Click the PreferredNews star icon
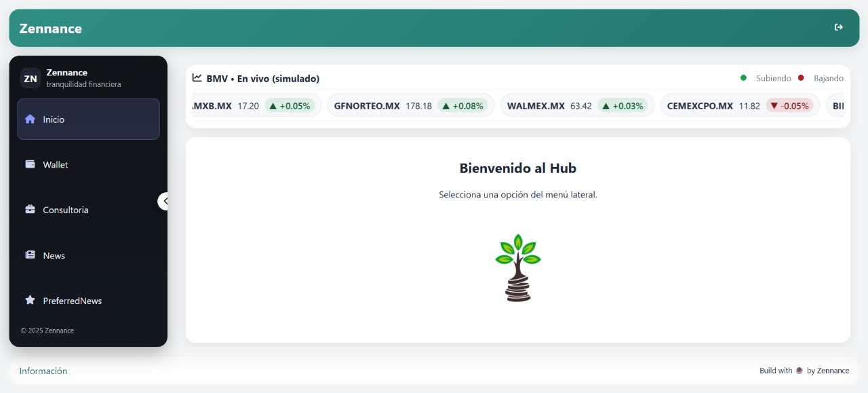 pyautogui.click(x=30, y=300)
